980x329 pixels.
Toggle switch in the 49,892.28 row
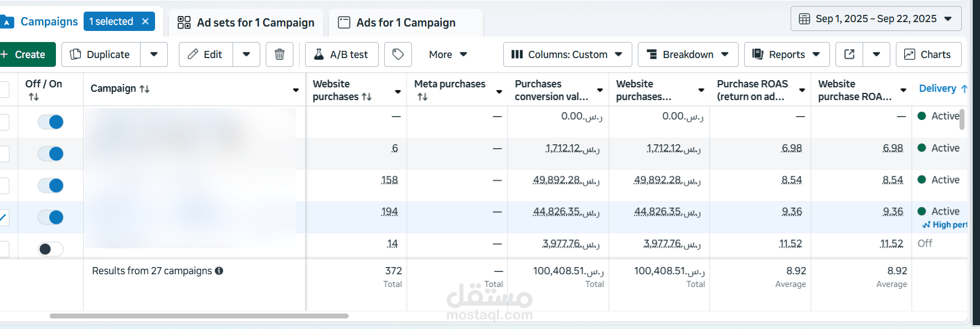(x=50, y=185)
